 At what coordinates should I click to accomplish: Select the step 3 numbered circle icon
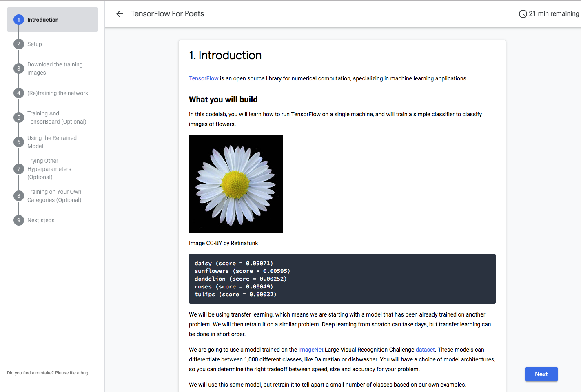click(19, 69)
